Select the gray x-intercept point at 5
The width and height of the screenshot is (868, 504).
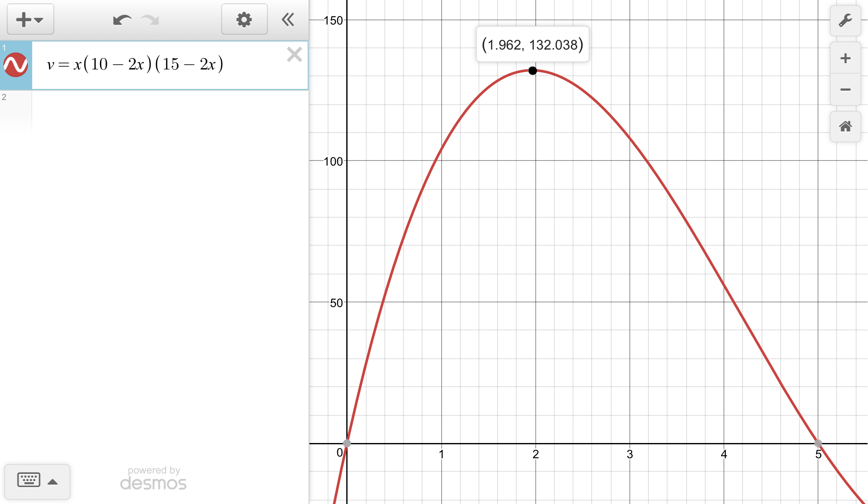tap(818, 443)
